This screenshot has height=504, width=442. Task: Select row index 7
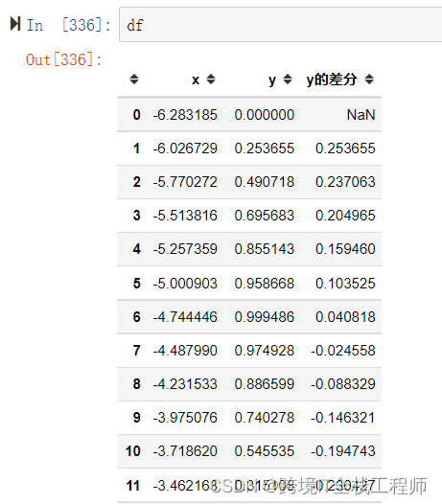pos(137,351)
